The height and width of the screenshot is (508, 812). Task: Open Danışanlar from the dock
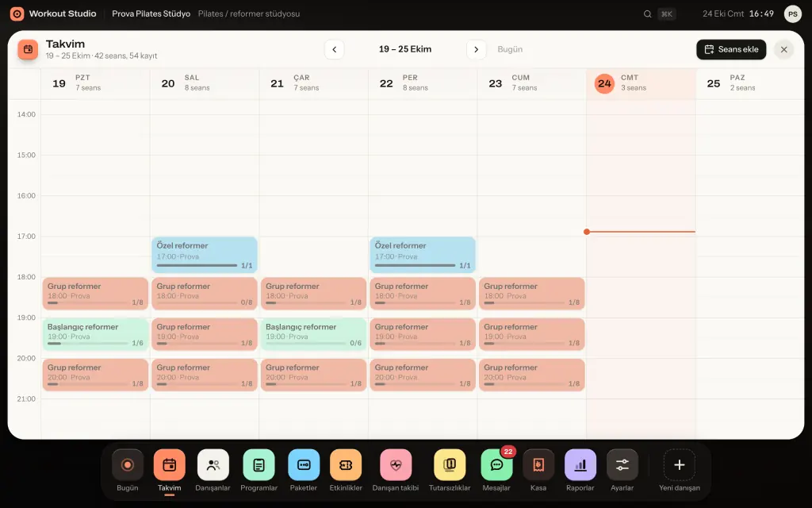213,465
